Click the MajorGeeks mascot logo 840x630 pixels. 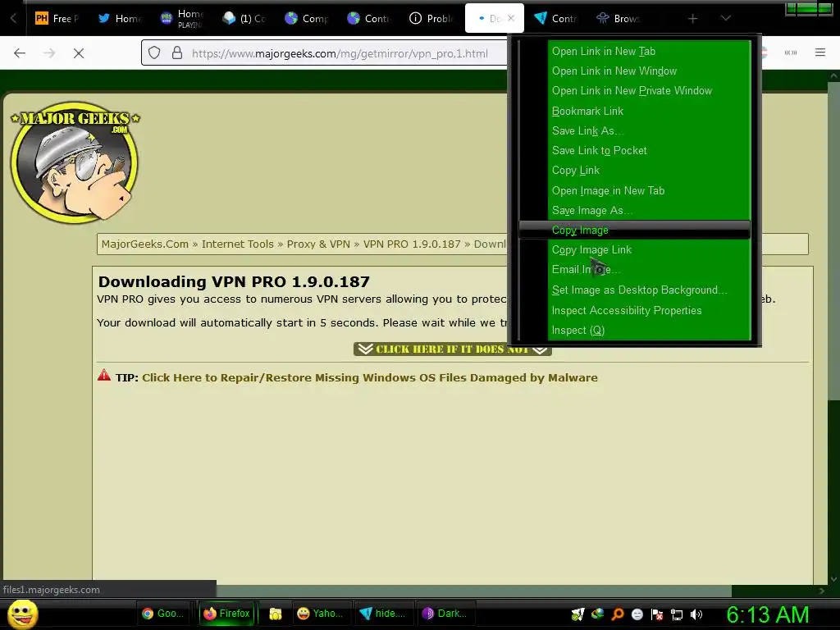(75, 162)
